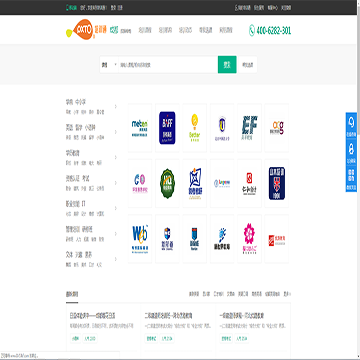Viewport: 360px width, 360px height.
Task: Expand the first left category row chevron
Action: (x=116, y=106)
